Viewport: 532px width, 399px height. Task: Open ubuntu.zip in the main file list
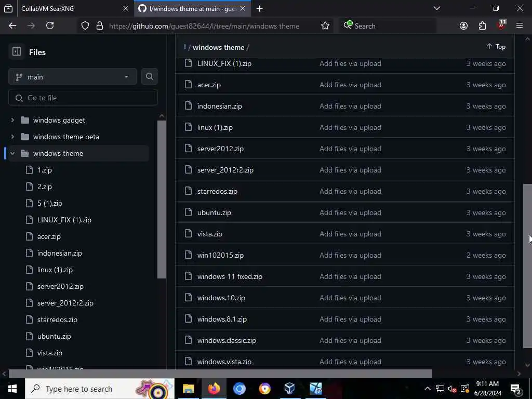coord(214,212)
